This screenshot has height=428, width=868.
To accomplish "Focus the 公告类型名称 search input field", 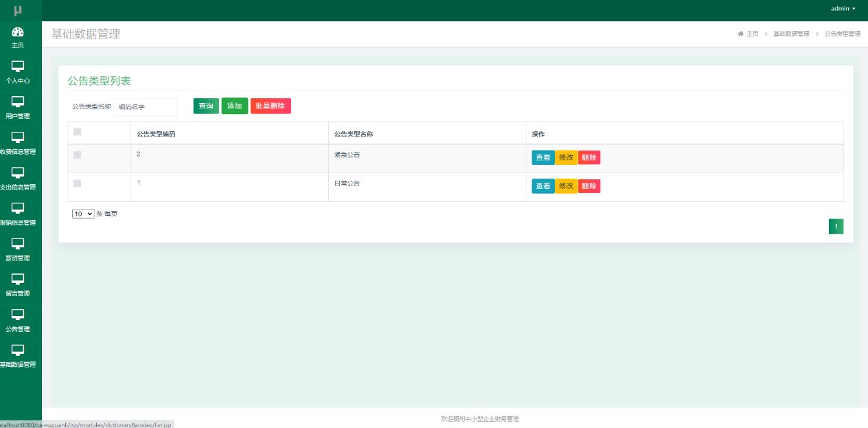I will pyautogui.click(x=145, y=107).
